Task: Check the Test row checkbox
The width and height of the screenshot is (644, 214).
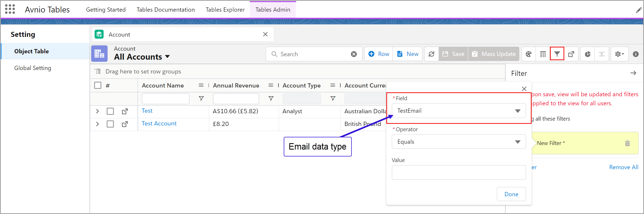Action: click(x=110, y=111)
